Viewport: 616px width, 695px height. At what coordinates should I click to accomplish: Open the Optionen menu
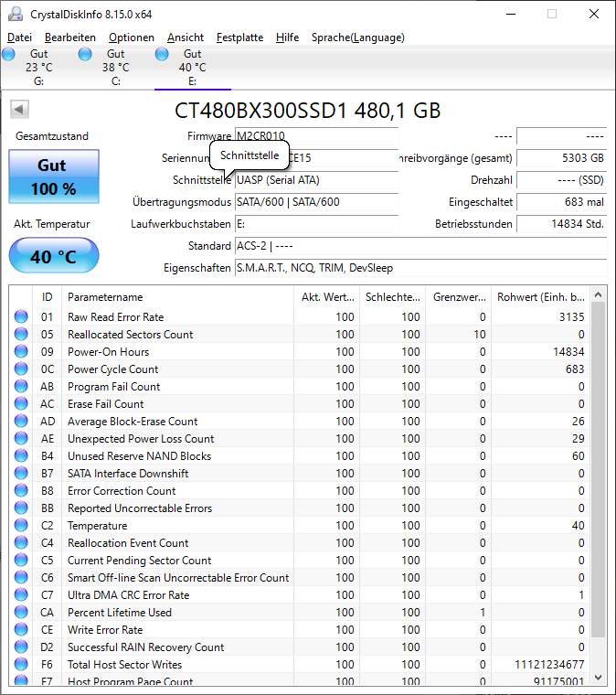[132, 37]
